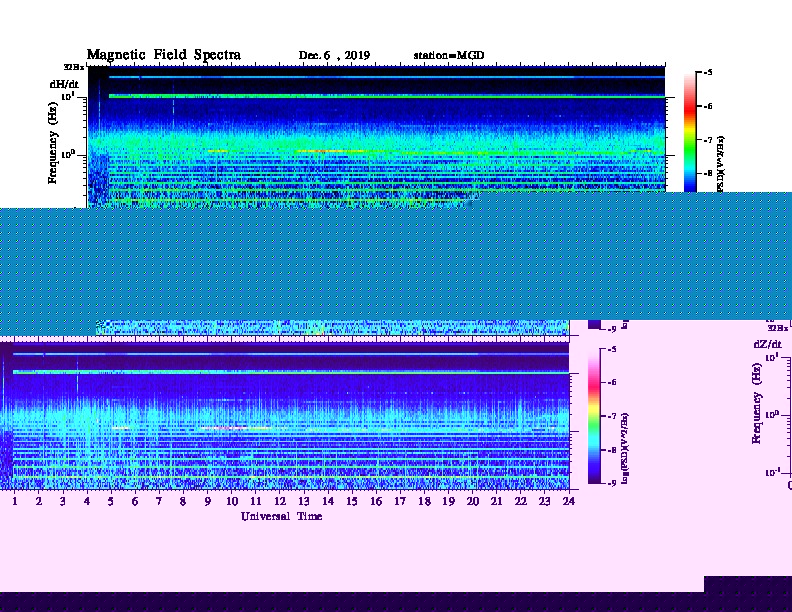
Task: Click the "Magnetic Field Spectra" title
Action: point(164,55)
